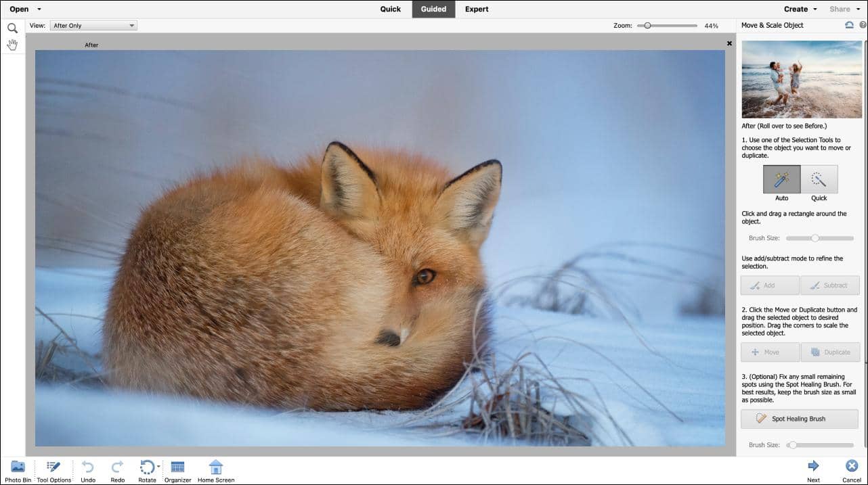Click the Redo icon
868x485 pixels.
(x=117, y=466)
